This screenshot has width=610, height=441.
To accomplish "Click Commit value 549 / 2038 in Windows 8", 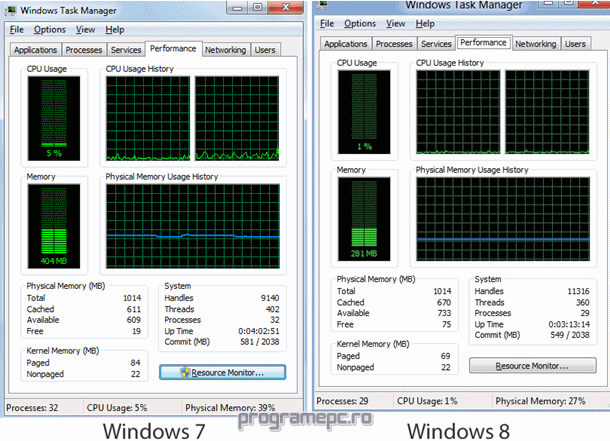I will click(x=570, y=335).
